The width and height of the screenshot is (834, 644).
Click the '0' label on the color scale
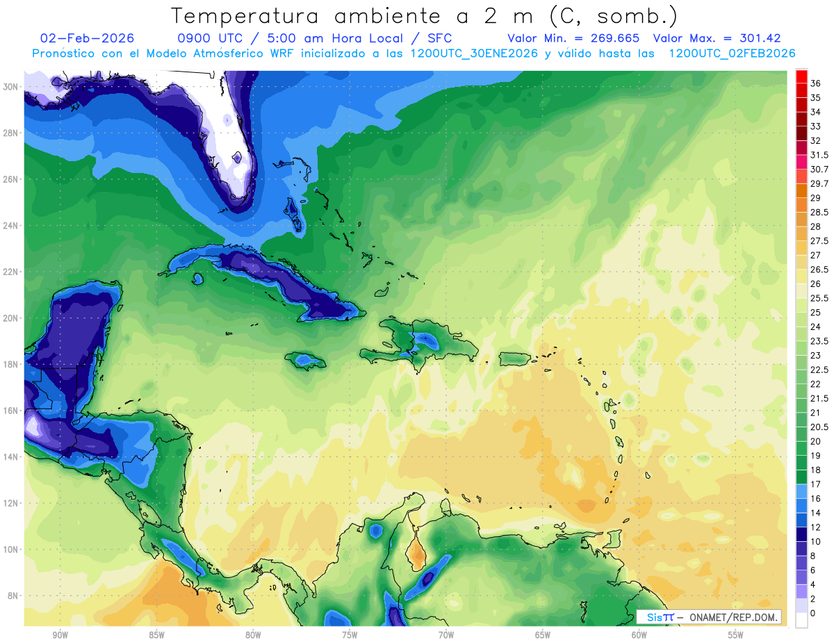click(813, 613)
